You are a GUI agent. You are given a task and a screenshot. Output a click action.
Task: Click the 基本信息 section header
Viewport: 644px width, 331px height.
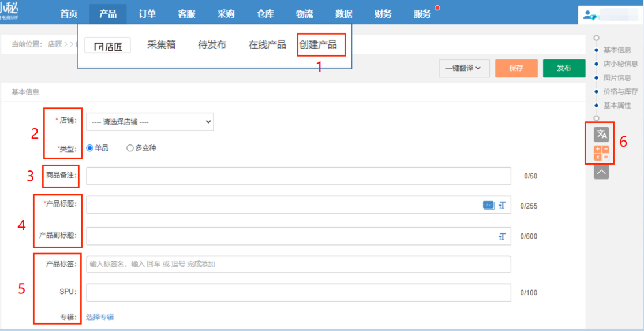[25, 92]
